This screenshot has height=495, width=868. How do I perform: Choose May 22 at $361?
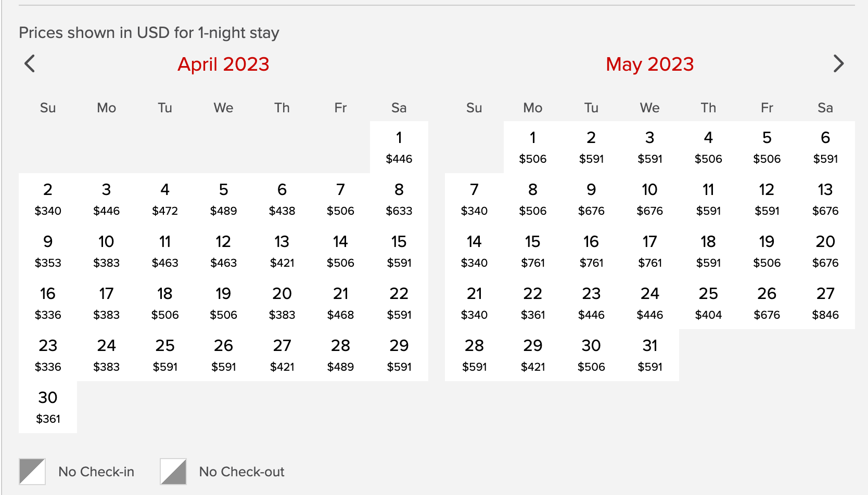tap(532, 303)
